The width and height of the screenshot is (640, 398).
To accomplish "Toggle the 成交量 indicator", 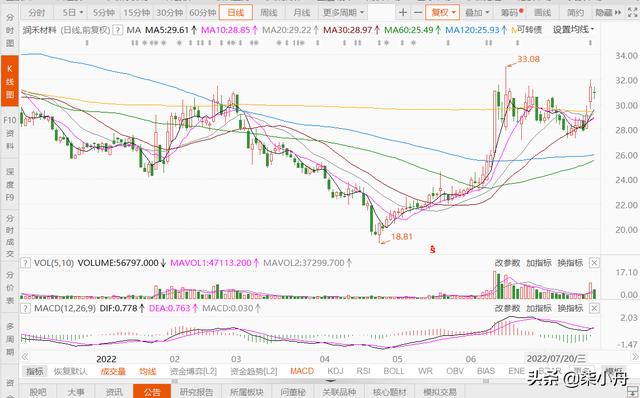I will coord(113,371).
